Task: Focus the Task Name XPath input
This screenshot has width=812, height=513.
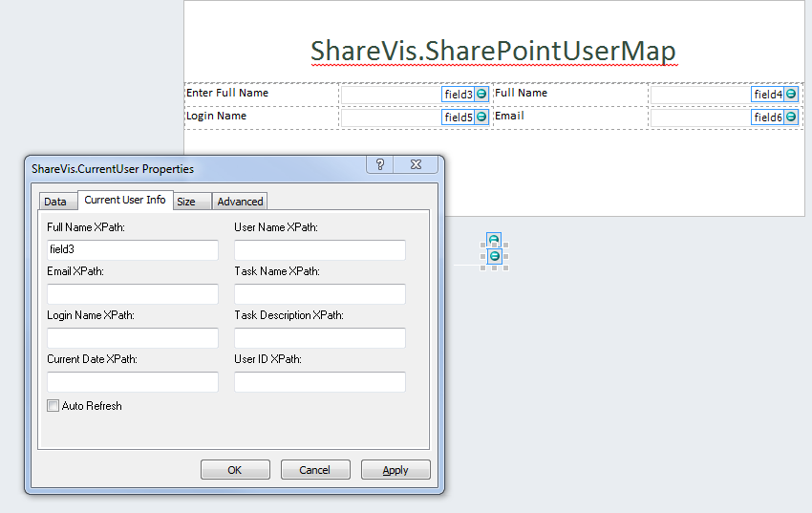Action: click(319, 293)
